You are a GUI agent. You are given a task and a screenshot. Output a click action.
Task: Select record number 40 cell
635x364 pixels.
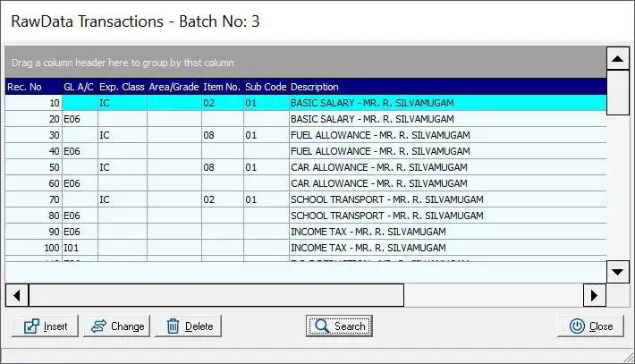point(34,151)
